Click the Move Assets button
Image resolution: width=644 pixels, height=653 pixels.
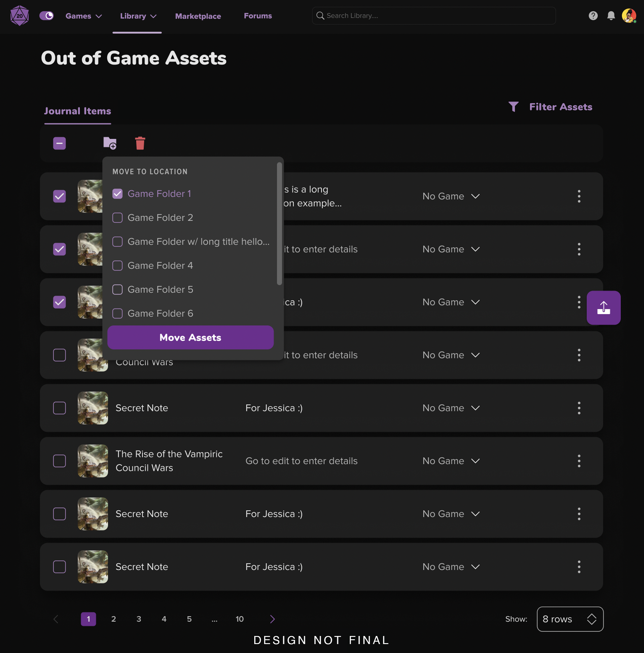190,337
